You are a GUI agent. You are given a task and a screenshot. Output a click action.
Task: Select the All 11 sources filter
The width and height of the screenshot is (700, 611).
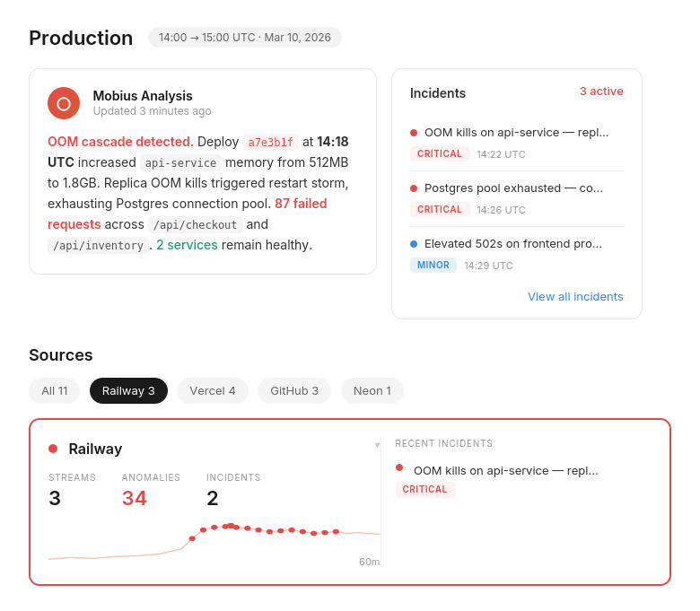point(54,391)
